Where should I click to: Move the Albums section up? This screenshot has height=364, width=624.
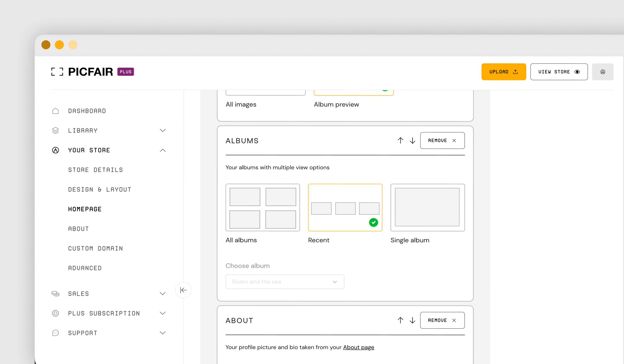[400, 140]
